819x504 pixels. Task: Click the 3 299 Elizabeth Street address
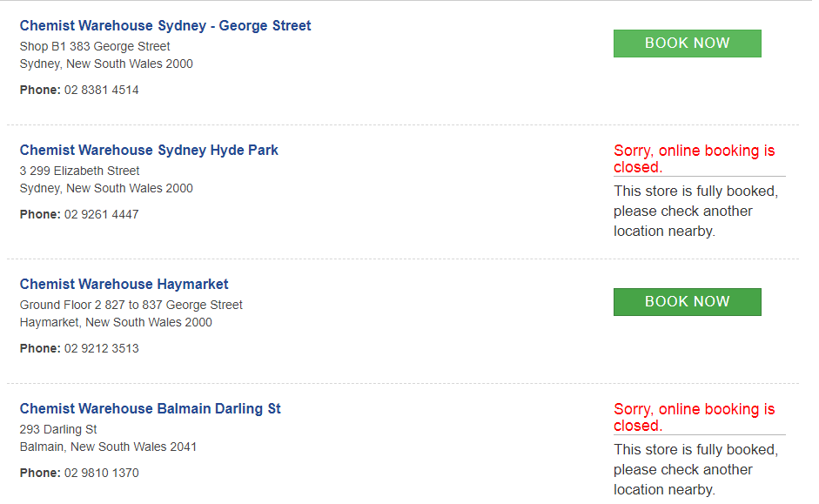tap(79, 171)
